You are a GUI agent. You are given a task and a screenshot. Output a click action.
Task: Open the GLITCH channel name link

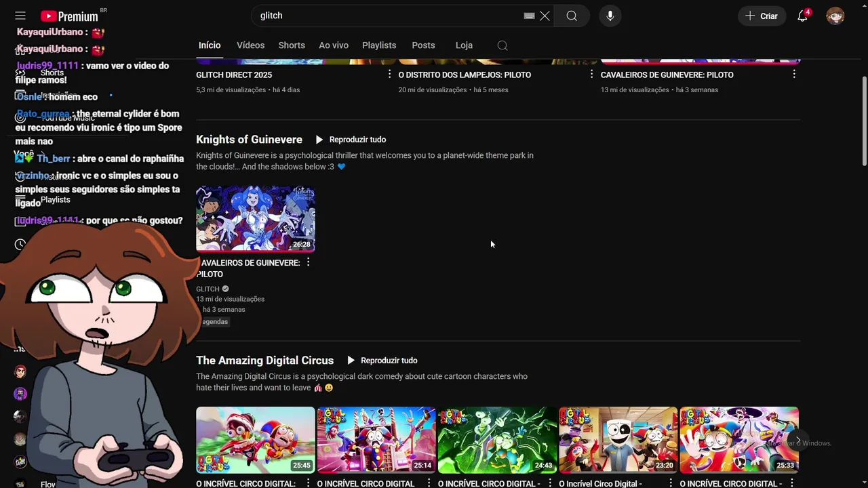tap(208, 289)
